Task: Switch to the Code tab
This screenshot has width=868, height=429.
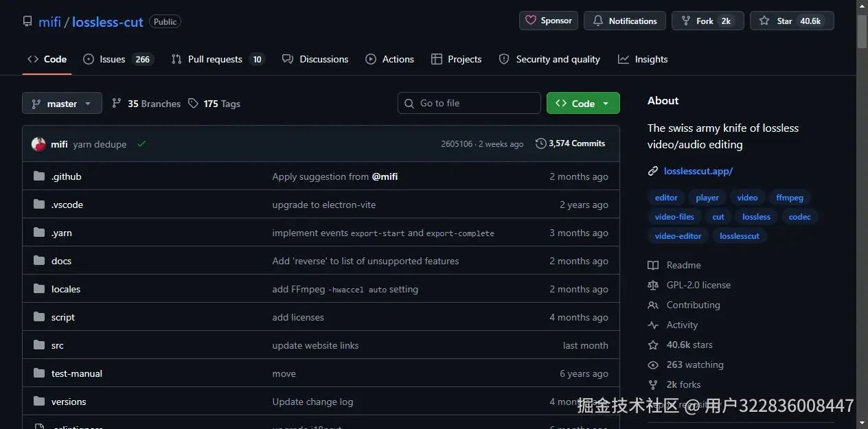Action: coord(47,59)
